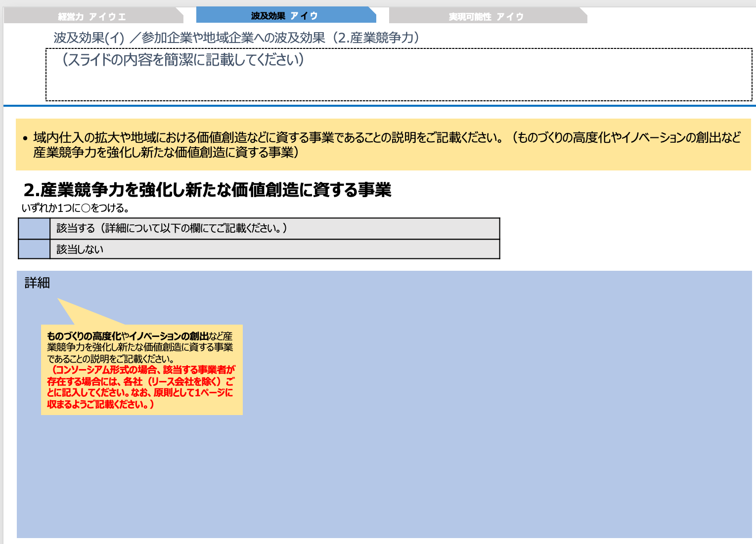Select the yellow callout balloon in 詳細
This screenshot has width=756, height=544.
pyautogui.click(x=141, y=370)
